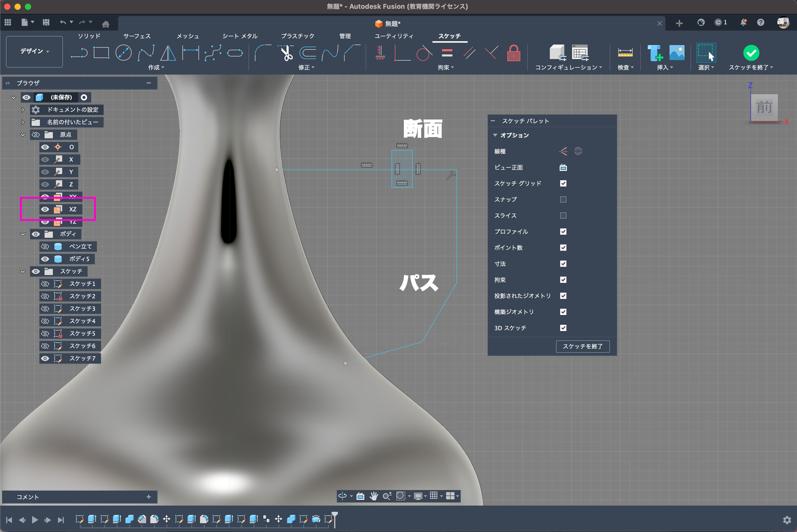Show スケッチ1 using its eye icon
Viewport: 797px width, 532px height.
(x=45, y=284)
